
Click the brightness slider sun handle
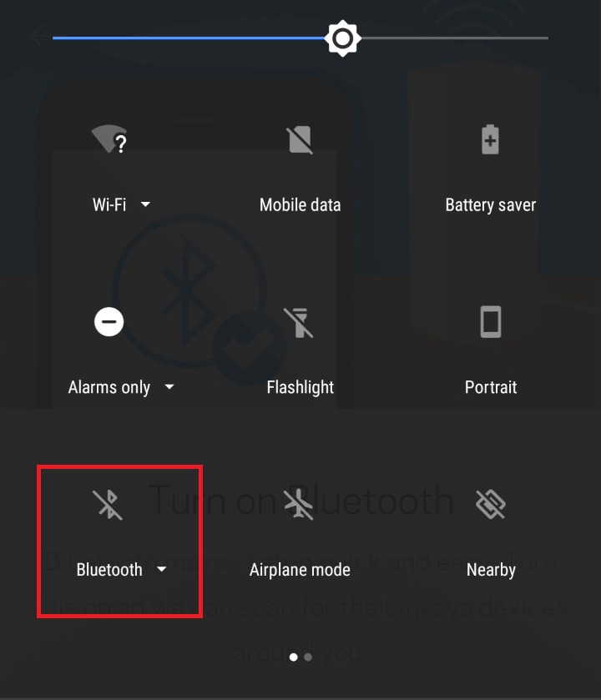[x=342, y=38]
